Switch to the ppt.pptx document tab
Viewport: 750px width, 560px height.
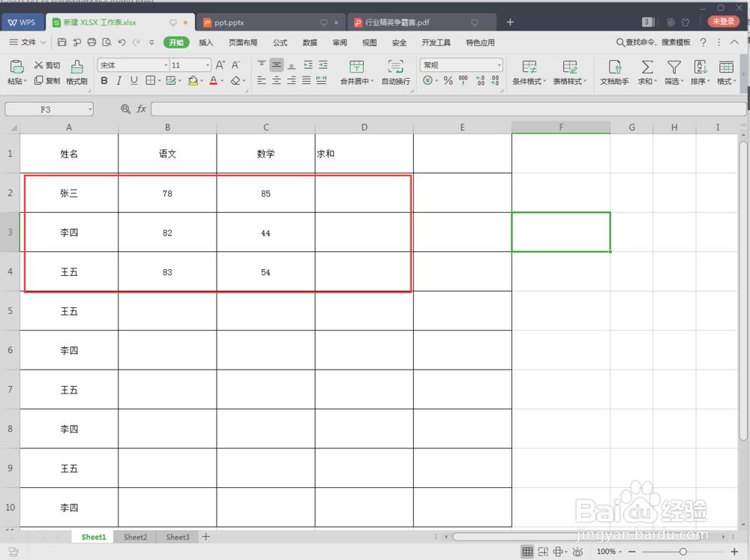click(x=270, y=22)
